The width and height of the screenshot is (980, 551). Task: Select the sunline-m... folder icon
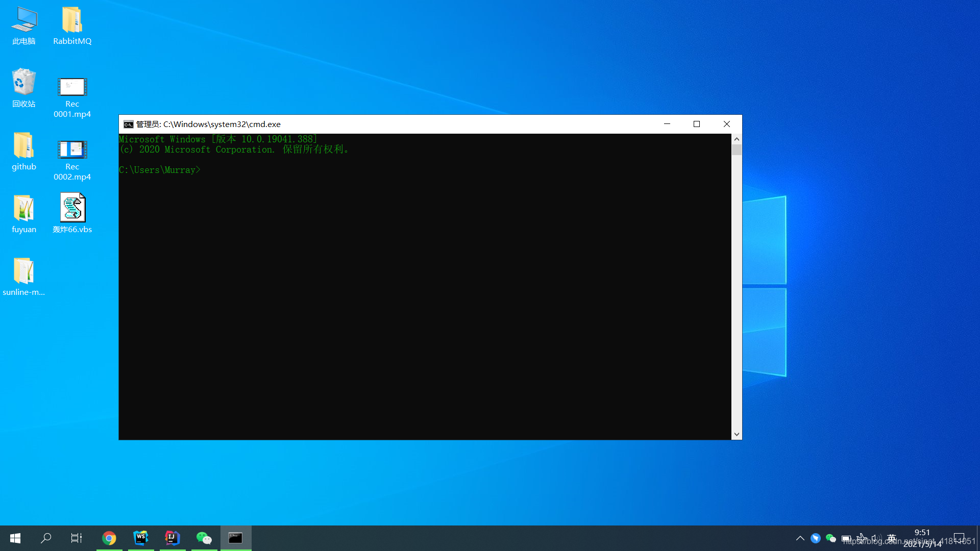click(x=23, y=271)
